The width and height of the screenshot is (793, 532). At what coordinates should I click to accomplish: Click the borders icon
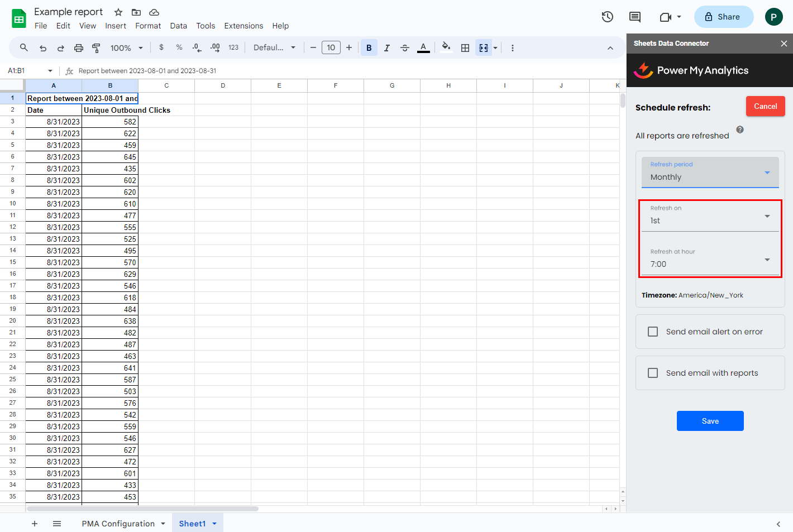[465, 48]
